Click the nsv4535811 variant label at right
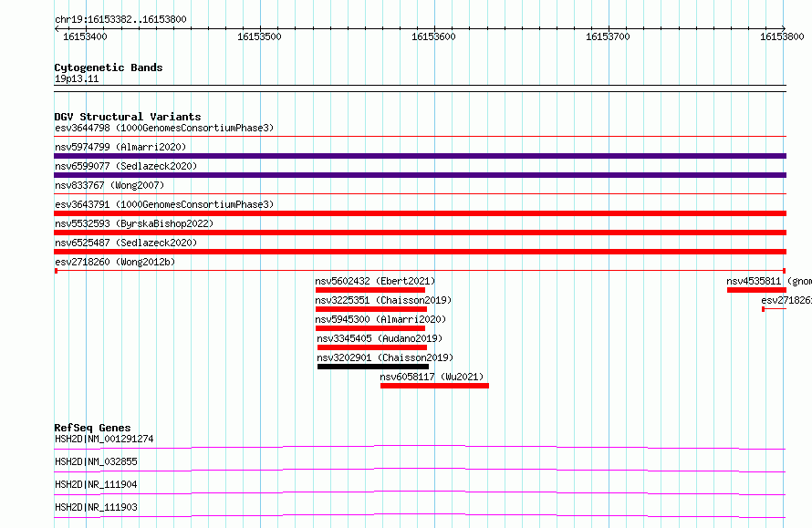This screenshot has height=528, width=812. pos(767,281)
